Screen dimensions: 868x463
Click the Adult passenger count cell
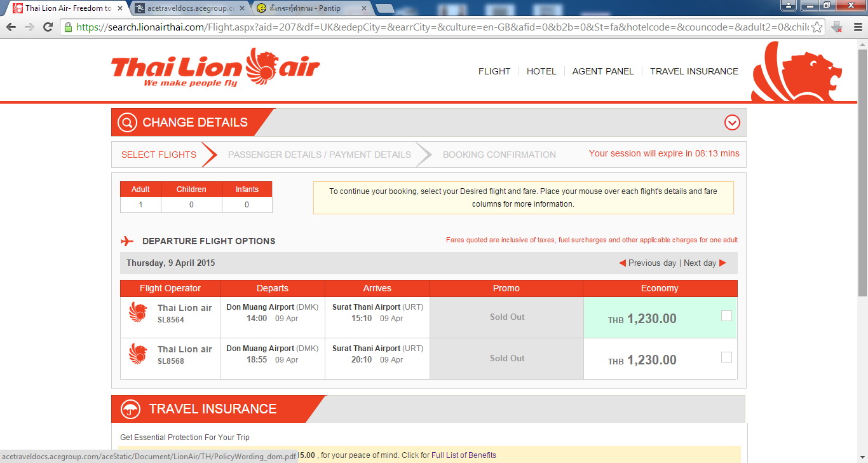tap(140, 205)
